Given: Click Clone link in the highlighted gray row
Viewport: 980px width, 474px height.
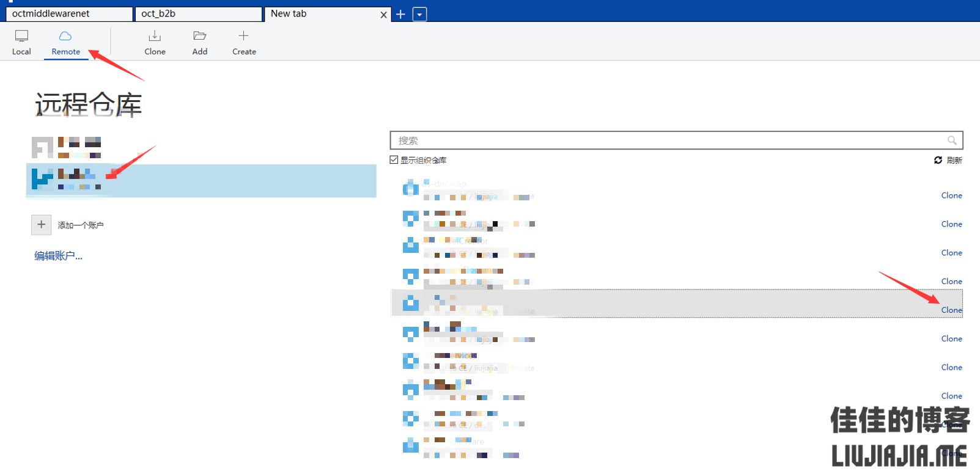Looking at the screenshot, I should pos(951,310).
